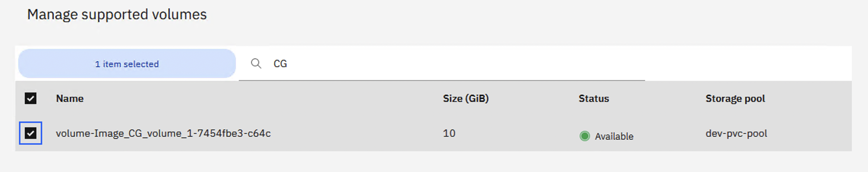Deselect the volume-Image_CG_volume_1 row checkbox
The height and width of the screenshot is (172, 868).
pos(30,133)
